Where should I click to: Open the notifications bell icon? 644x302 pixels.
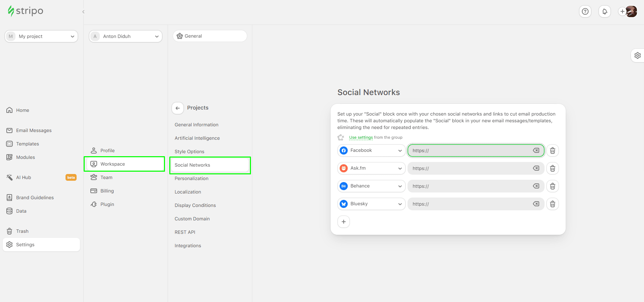[x=605, y=11]
